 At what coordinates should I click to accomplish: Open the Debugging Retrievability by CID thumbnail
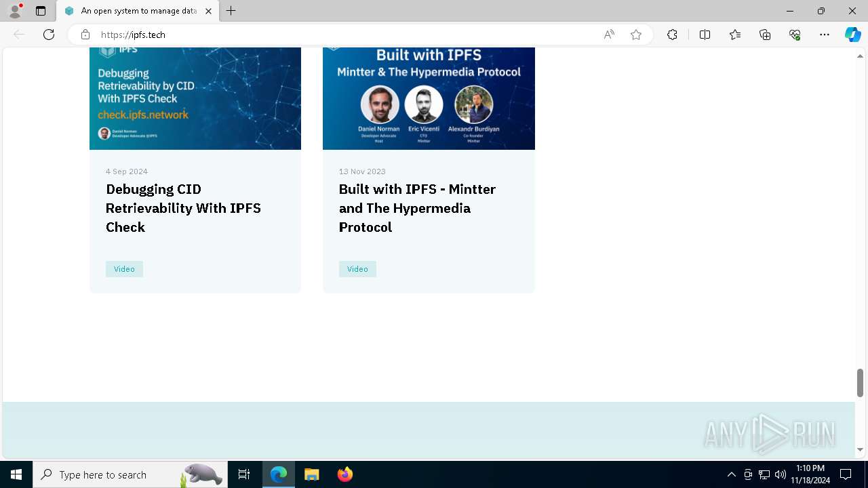coord(195,98)
